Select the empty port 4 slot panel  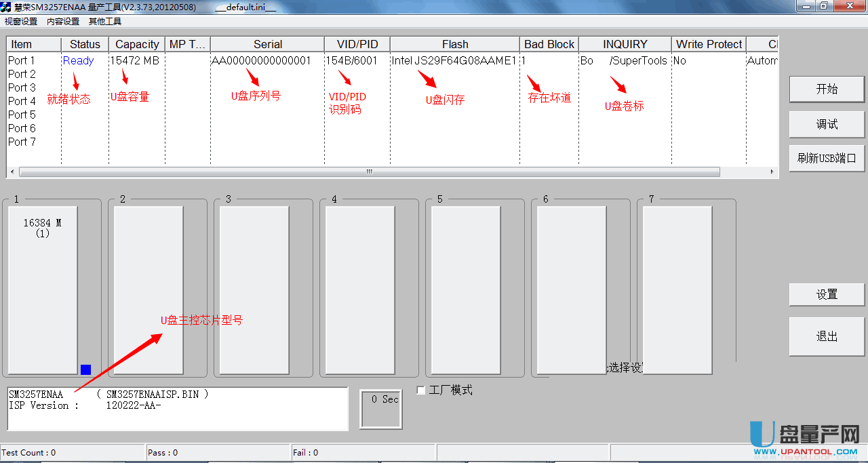[360, 289]
